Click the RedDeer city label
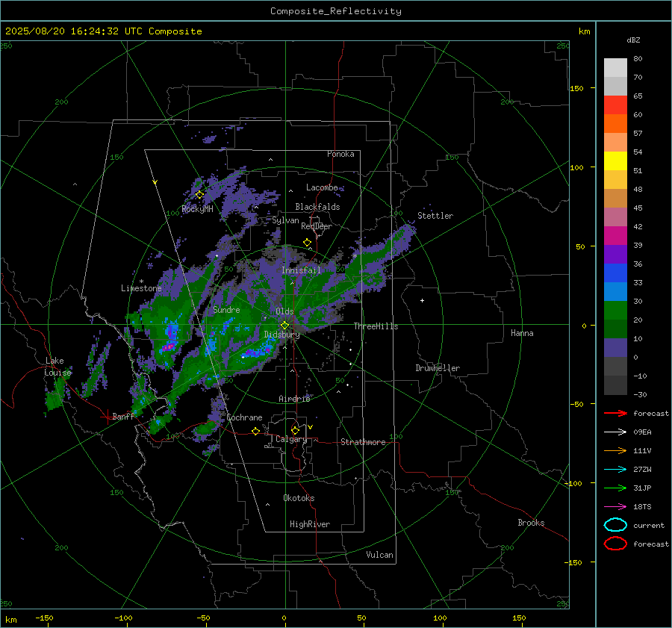 (x=317, y=226)
